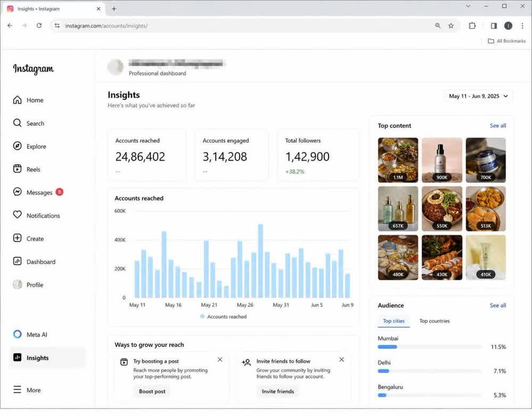Click the Instagram wordmark logo
Image resolution: width=532 pixels, height=416 pixels.
(33, 69)
